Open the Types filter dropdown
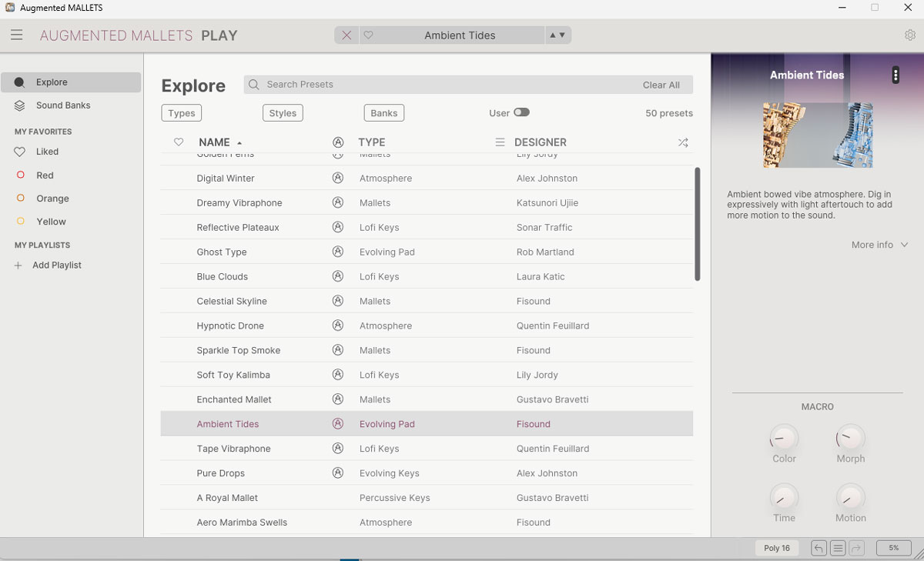 click(x=182, y=113)
